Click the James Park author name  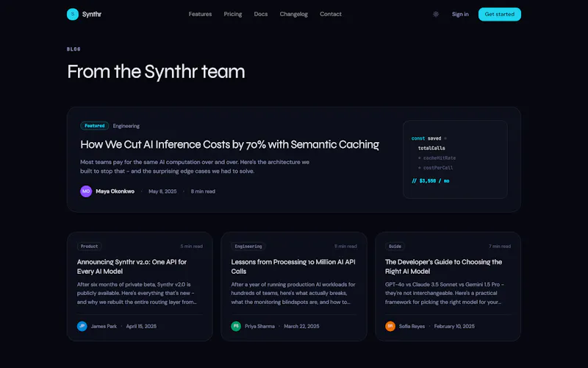click(x=104, y=326)
